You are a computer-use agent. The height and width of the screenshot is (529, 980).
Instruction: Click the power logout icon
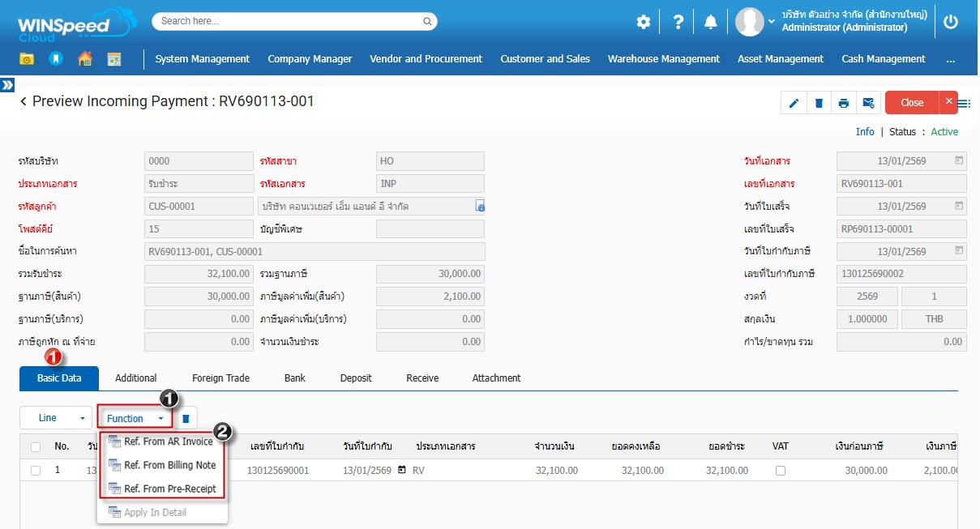(951, 22)
